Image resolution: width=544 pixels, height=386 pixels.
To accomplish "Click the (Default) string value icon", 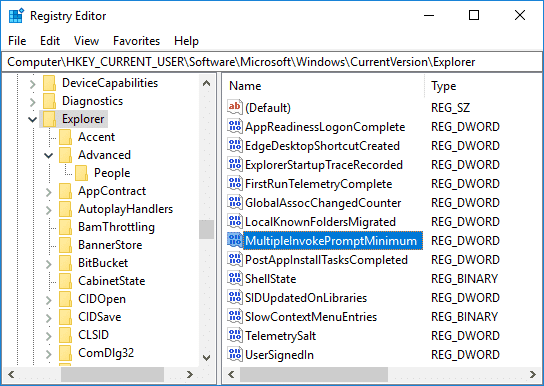I will pyautogui.click(x=235, y=107).
